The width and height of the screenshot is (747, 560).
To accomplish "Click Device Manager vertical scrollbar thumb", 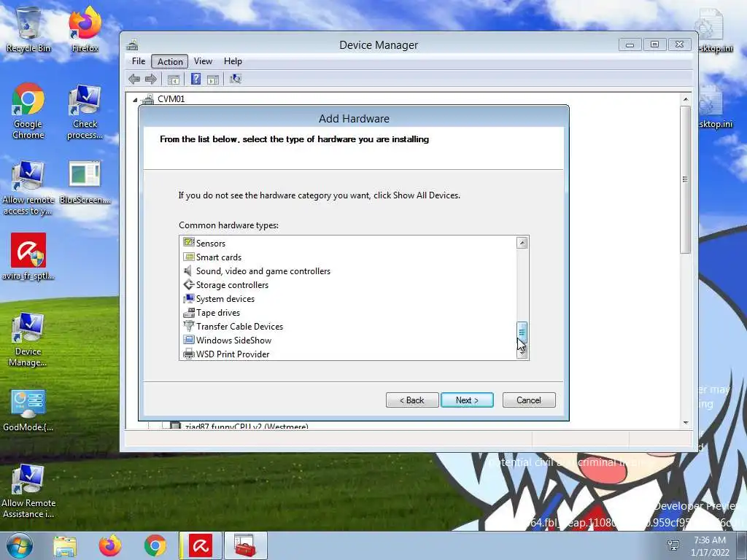I will (686, 179).
